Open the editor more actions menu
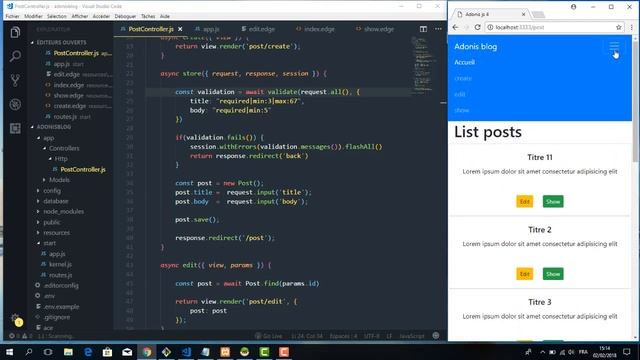 (x=438, y=29)
